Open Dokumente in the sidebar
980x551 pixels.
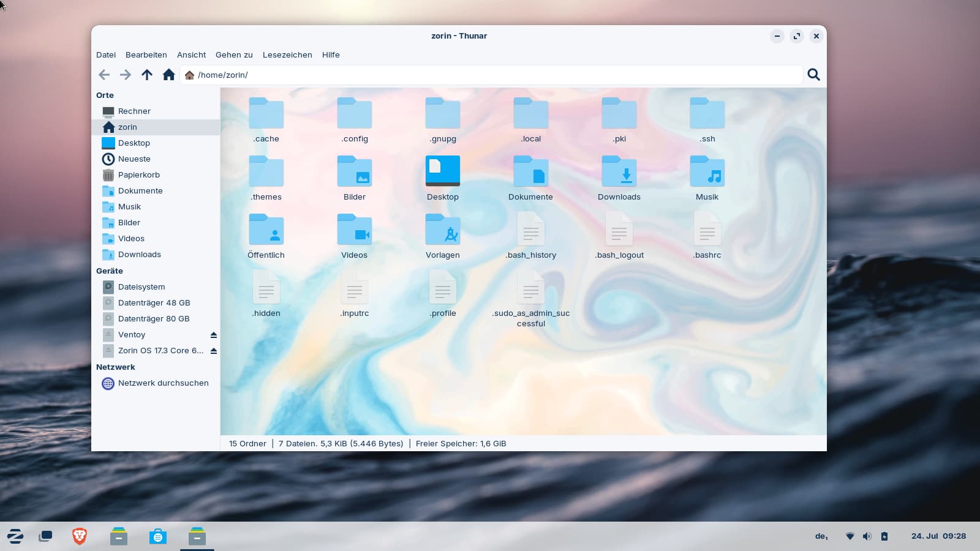point(156,190)
